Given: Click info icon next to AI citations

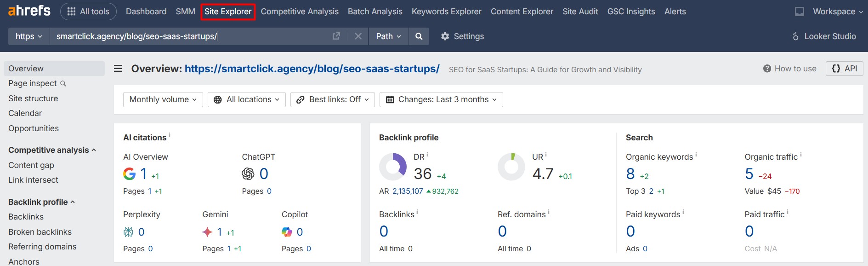Looking at the screenshot, I should click(170, 135).
